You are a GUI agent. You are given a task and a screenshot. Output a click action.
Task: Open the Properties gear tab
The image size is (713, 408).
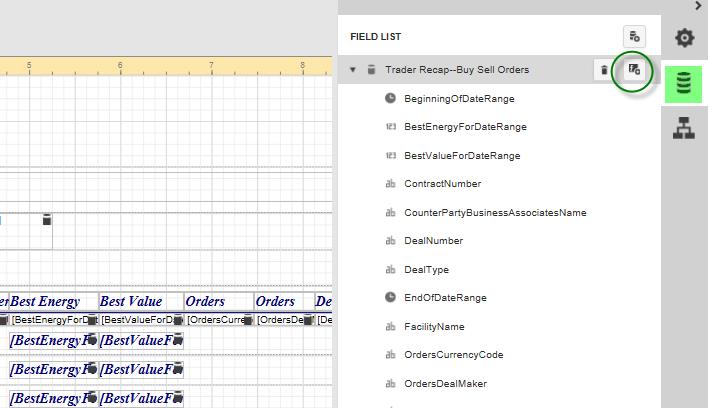[x=684, y=38]
